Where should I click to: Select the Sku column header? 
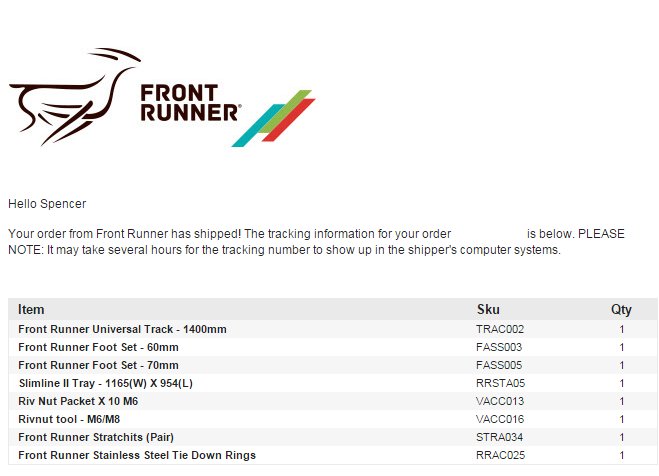488,310
